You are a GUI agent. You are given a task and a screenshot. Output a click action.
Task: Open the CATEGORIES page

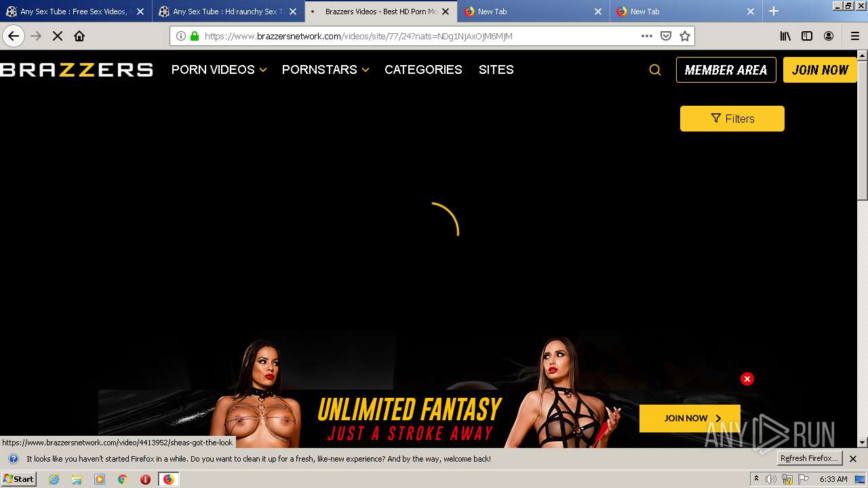(423, 70)
